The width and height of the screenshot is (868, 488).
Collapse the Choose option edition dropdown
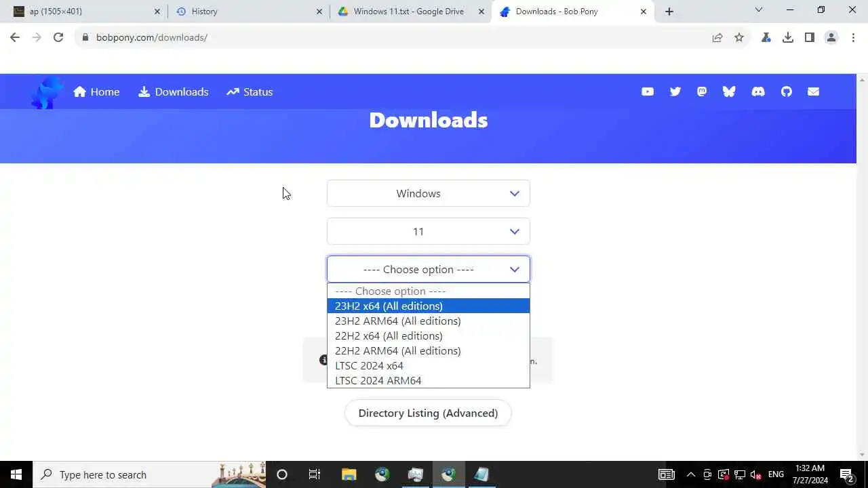click(428, 269)
